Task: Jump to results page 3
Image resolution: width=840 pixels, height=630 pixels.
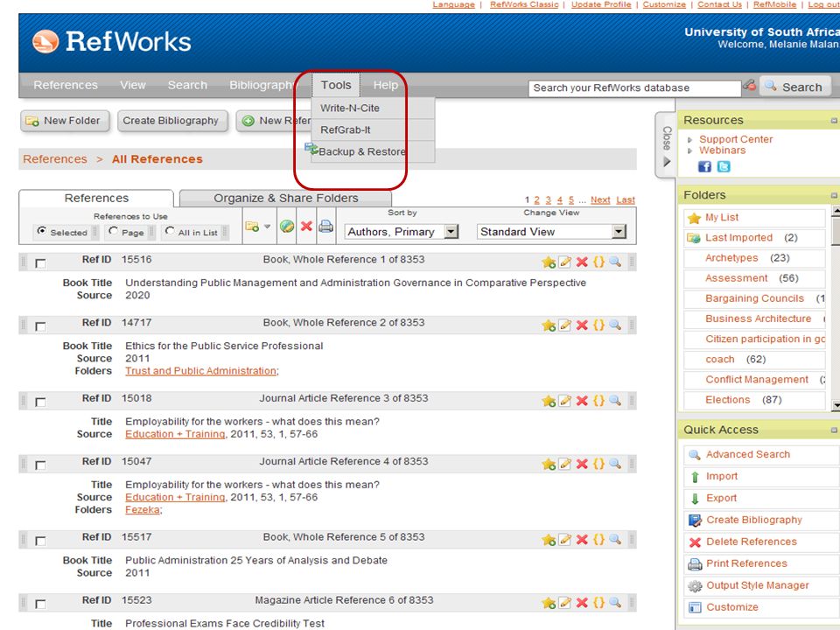Action: coord(548,199)
